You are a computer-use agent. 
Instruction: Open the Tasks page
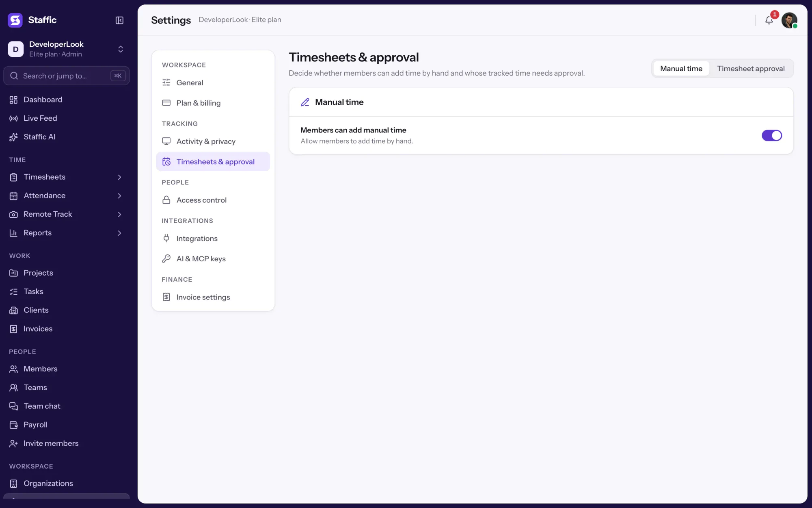tap(67, 291)
